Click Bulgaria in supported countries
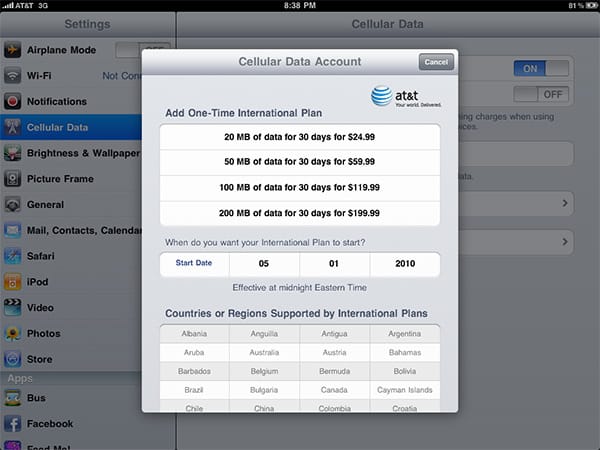 tap(264, 390)
